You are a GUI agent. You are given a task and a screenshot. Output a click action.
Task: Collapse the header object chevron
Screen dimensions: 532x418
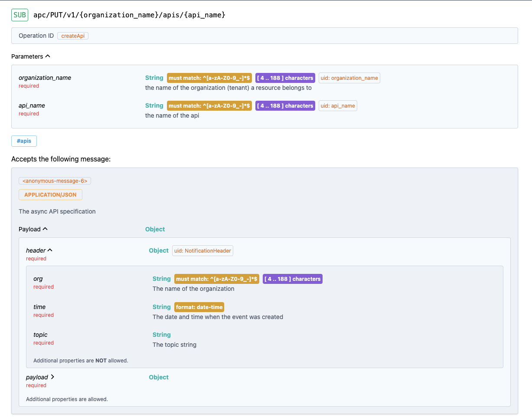point(50,250)
